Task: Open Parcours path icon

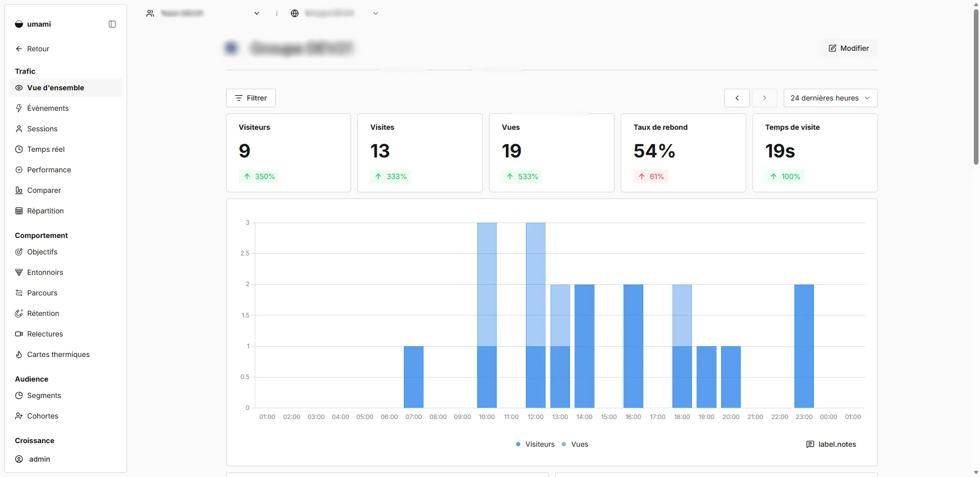Action: tap(19, 293)
